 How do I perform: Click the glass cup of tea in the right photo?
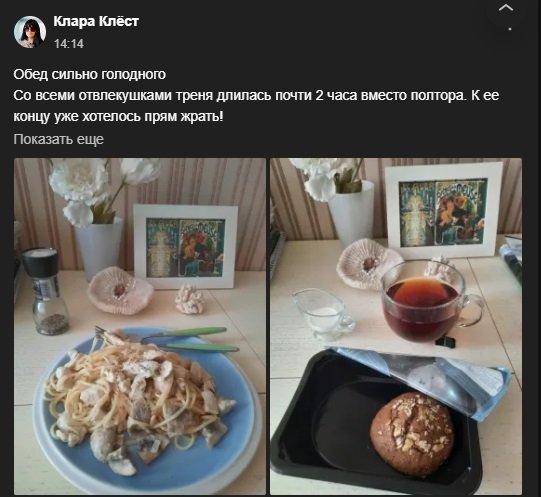tap(429, 300)
